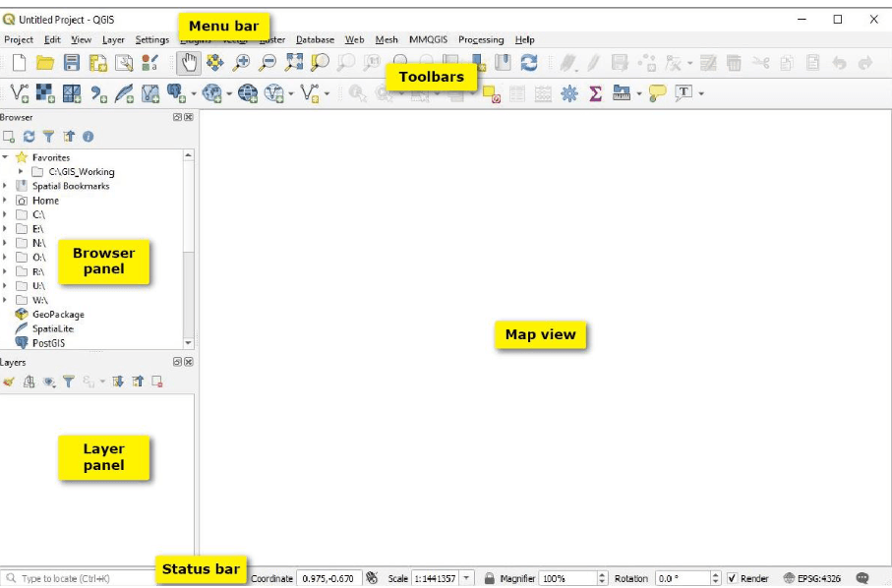
Task: Click the Type to locate search field
Action: coord(79,578)
